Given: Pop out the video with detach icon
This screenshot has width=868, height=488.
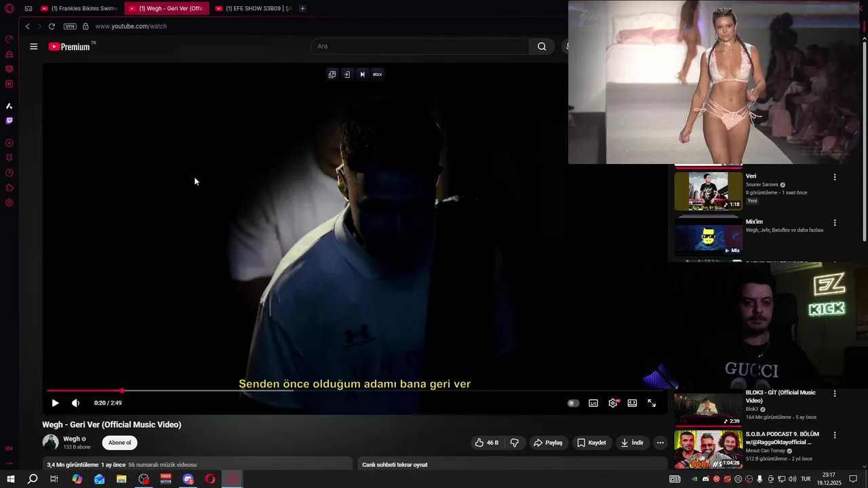Looking at the screenshot, I should 332,75.
